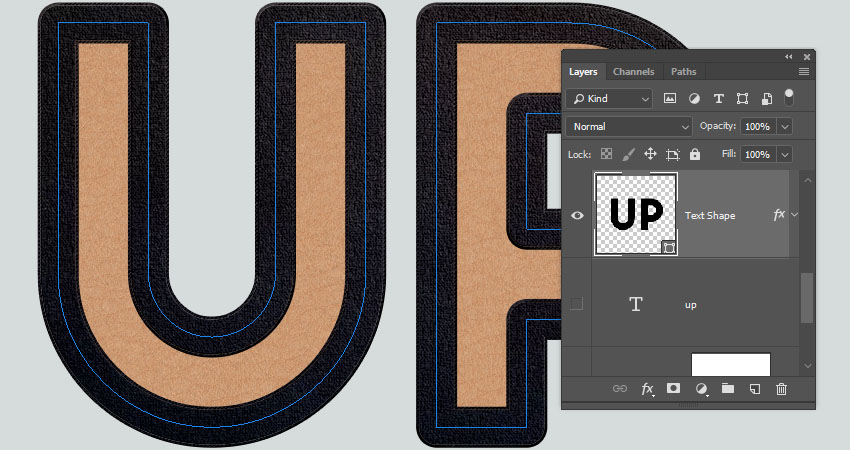Create new fill or adjustment layer

701,389
